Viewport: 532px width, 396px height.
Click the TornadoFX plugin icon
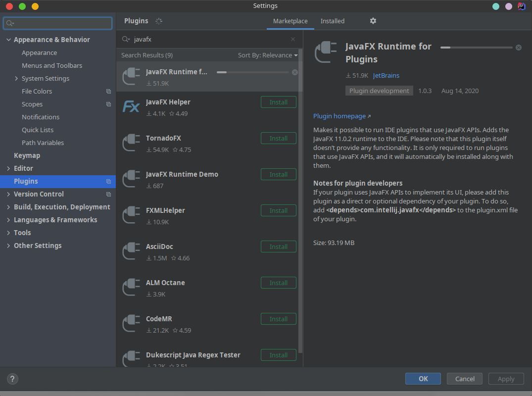tap(131, 143)
